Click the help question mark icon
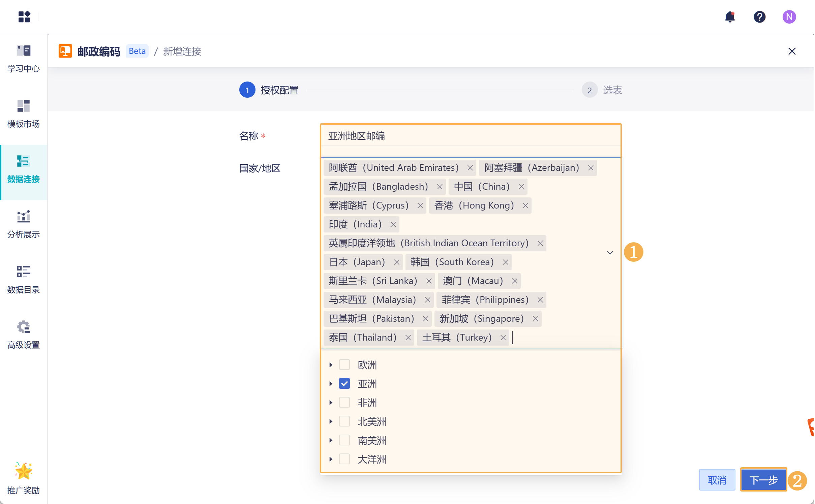This screenshot has width=815, height=504. [759, 17]
